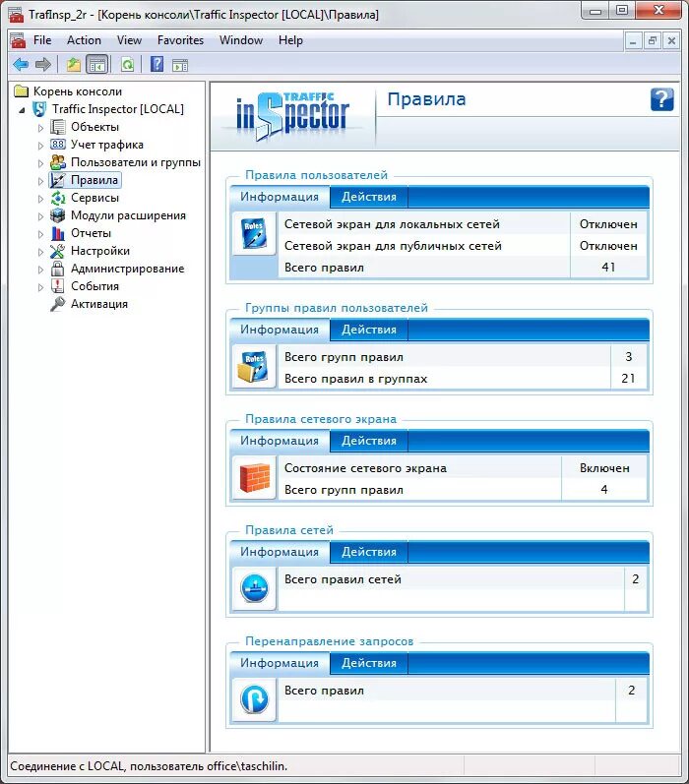
Task: Click the 'Всего правил в группах' row
Action: click(x=462, y=379)
